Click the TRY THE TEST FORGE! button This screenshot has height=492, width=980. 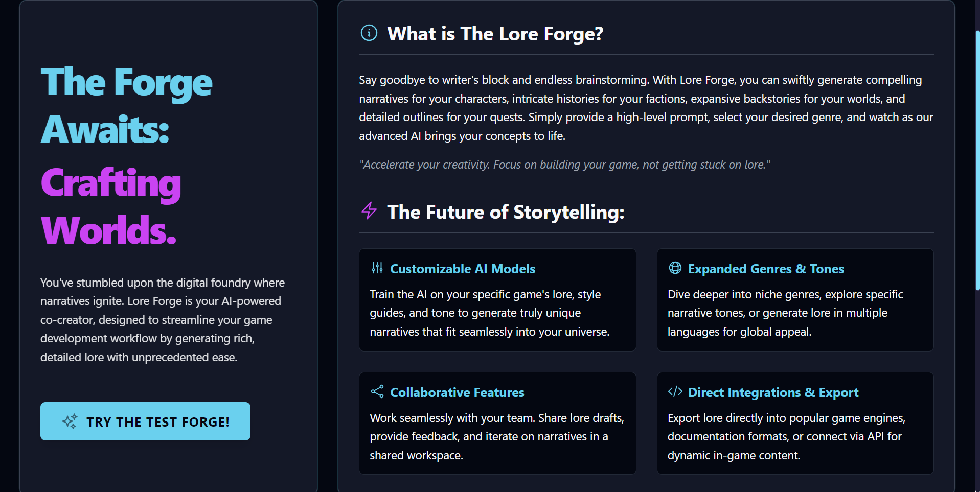coord(145,421)
